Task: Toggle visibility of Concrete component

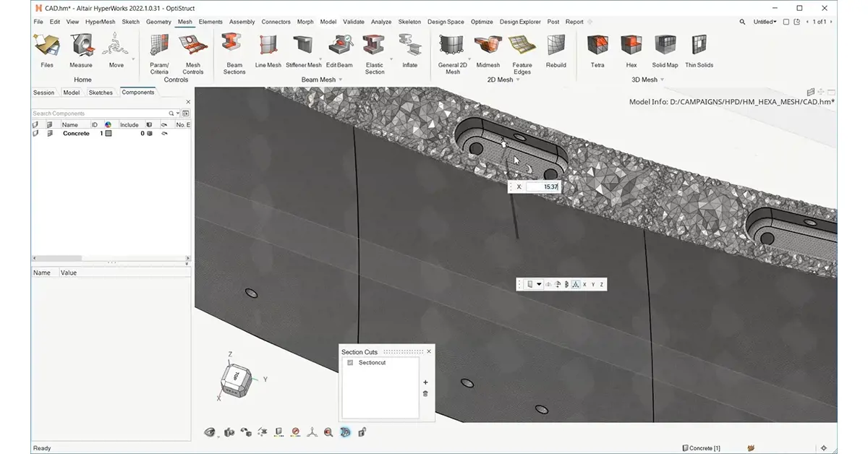Action: pyautogui.click(x=36, y=134)
